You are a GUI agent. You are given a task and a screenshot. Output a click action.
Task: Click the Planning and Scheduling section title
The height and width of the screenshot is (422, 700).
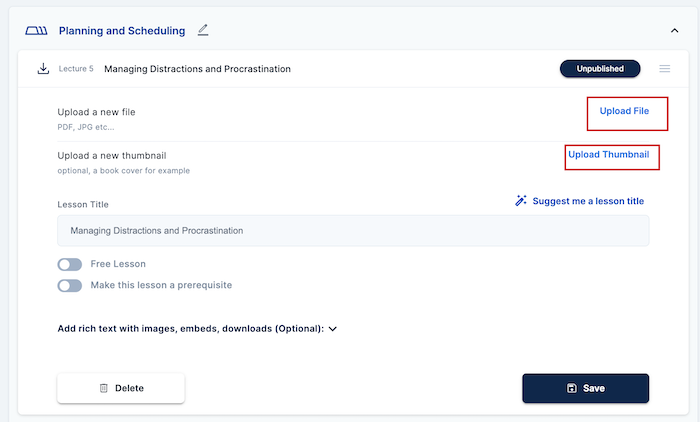pos(122,31)
